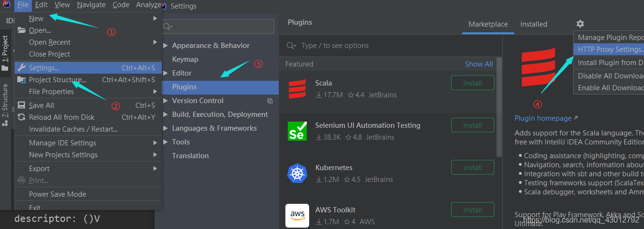Image resolution: width=644 pixels, height=229 pixels.
Task: Choose Open... from the File menu
Action: [88, 30]
